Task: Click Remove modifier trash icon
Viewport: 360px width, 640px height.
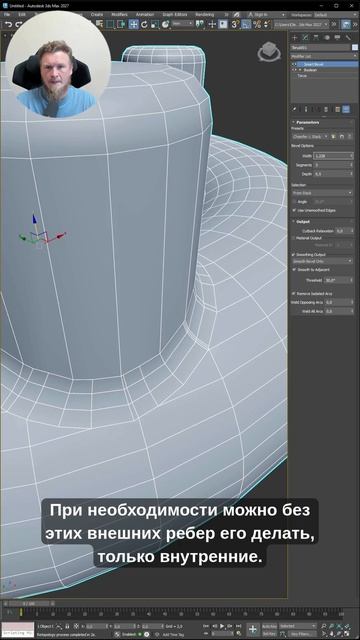Action: click(x=326, y=109)
